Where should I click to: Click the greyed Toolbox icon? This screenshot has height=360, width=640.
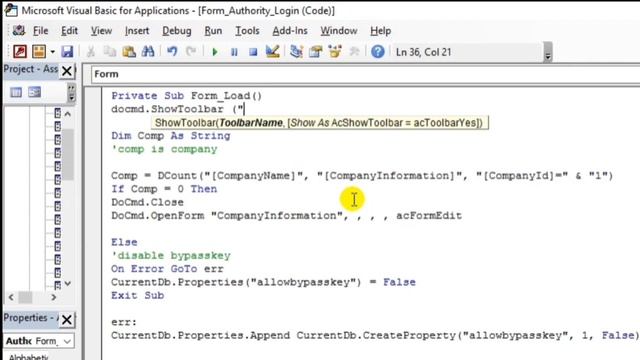(x=354, y=52)
